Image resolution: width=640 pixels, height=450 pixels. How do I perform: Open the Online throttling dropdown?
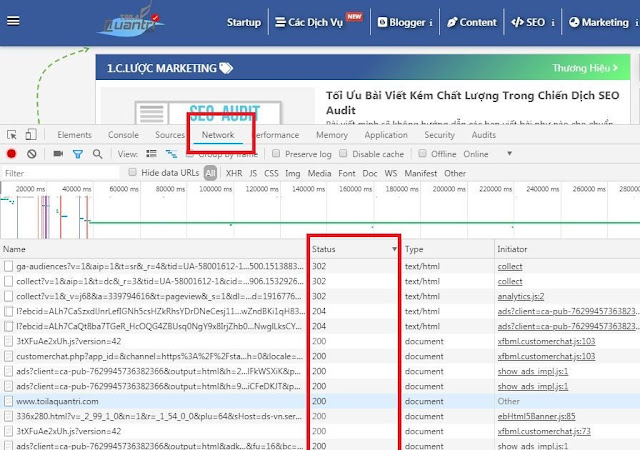488,154
